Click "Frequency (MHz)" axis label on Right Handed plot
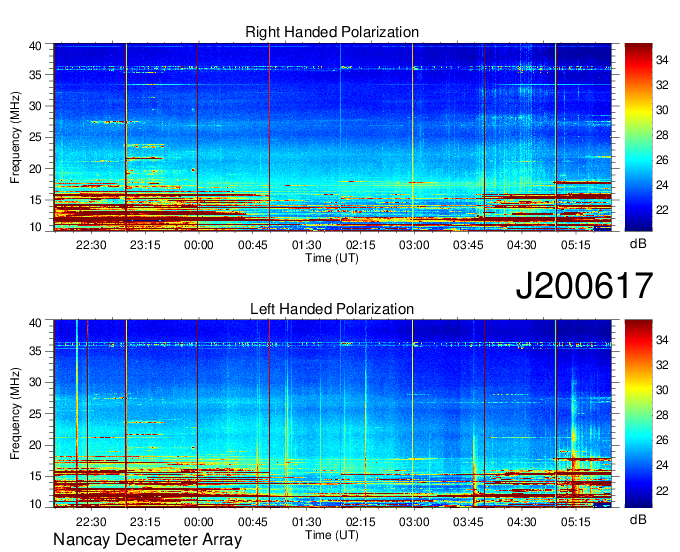This screenshot has height=552, width=680. [x=15, y=137]
